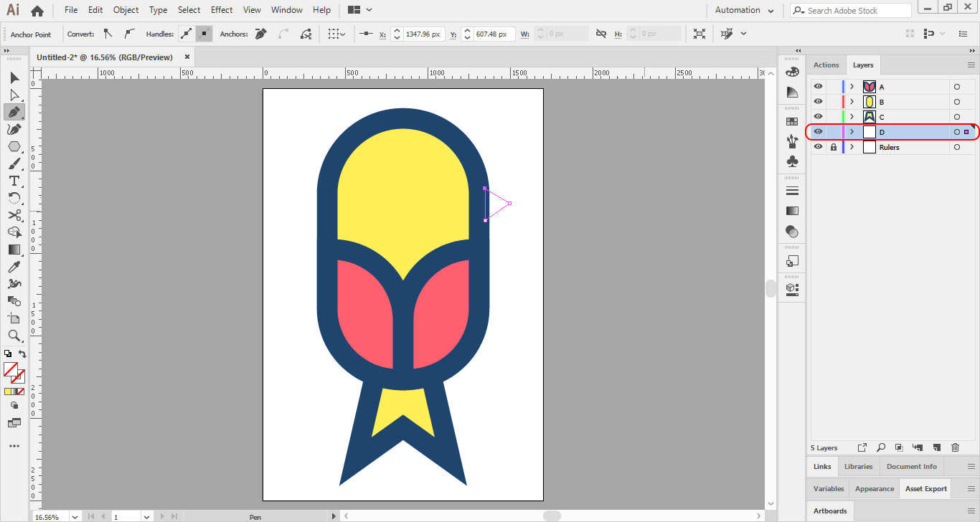Expand Rulers layer contents

point(852,147)
